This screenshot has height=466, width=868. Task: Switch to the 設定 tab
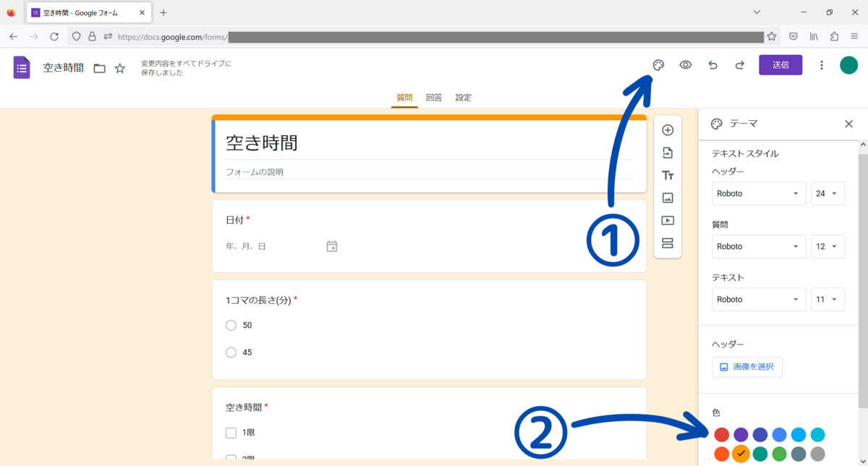point(464,98)
